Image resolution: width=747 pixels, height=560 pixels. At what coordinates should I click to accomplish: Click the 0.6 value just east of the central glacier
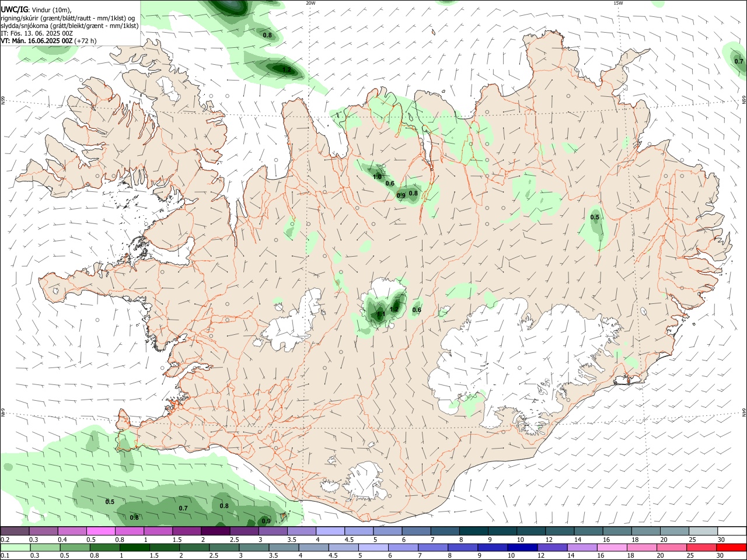pyautogui.click(x=417, y=310)
